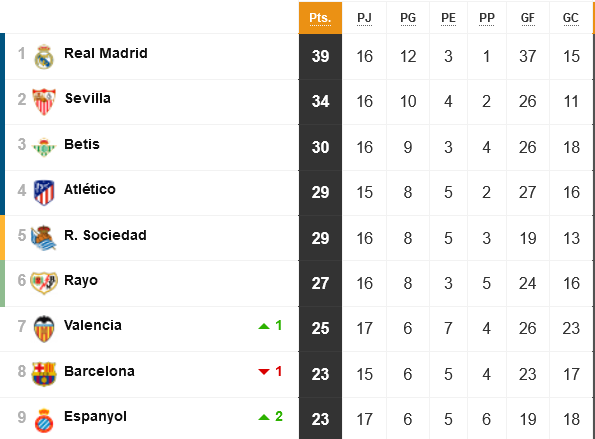Click Real Madrid's 39 points cell

pyautogui.click(x=320, y=57)
